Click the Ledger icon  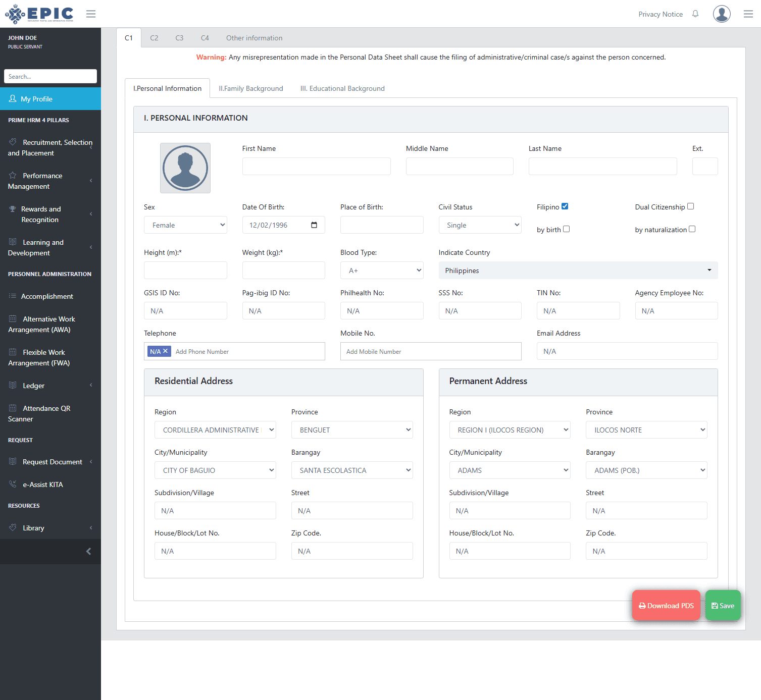click(13, 385)
